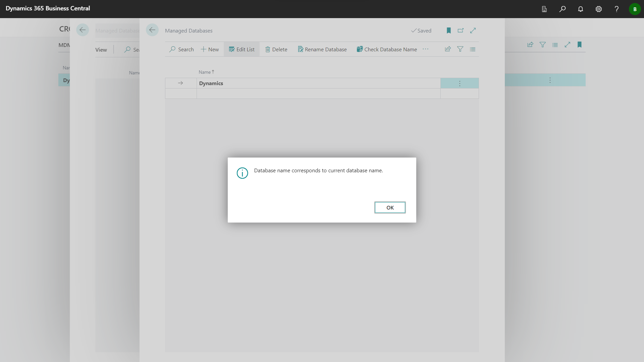Open the row menu in the background window

pos(550,80)
